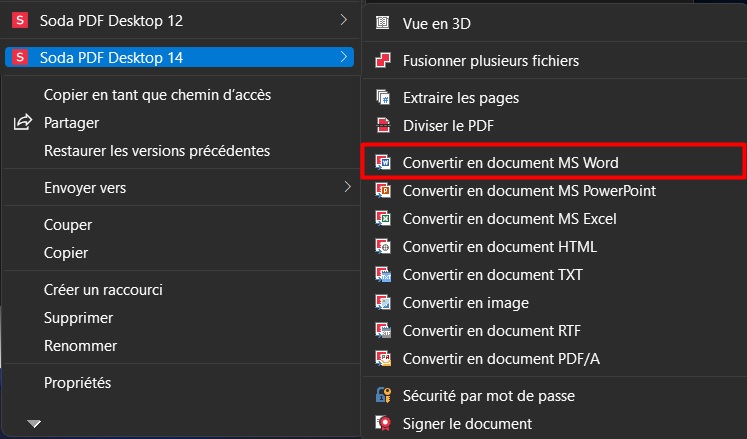Click the TXT conversion icon

coord(383,275)
